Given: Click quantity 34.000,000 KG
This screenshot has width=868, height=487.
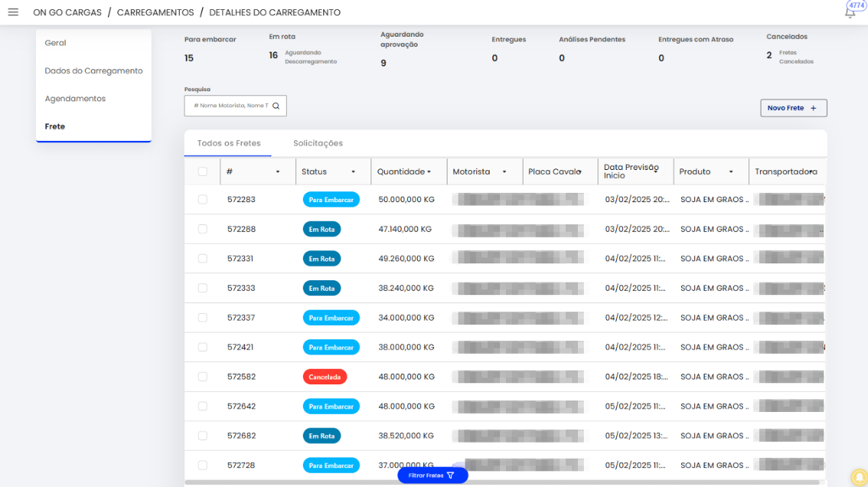Looking at the screenshot, I should (406, 318).
